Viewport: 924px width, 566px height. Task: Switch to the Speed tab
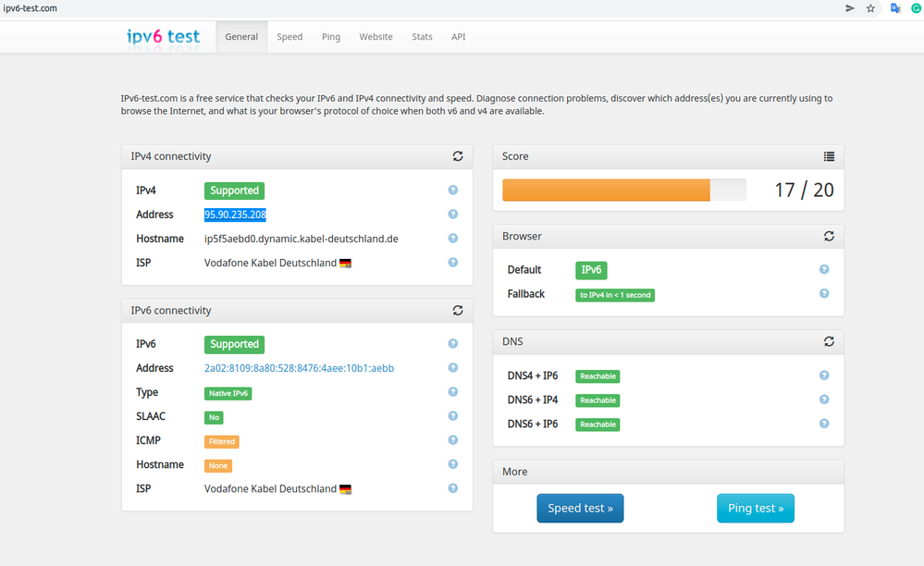pyautogui.click(x=290, y=37)
